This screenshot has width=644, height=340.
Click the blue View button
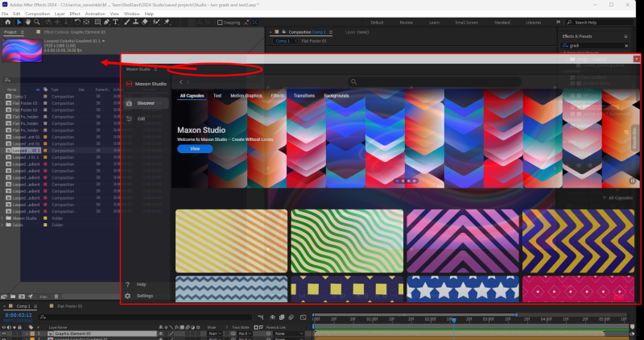click(195, 149)
